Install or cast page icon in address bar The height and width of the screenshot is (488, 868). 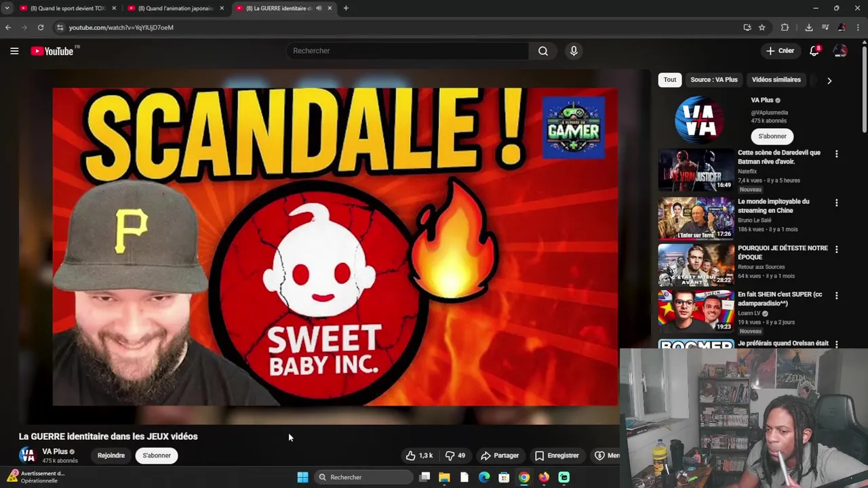(747, 27)
